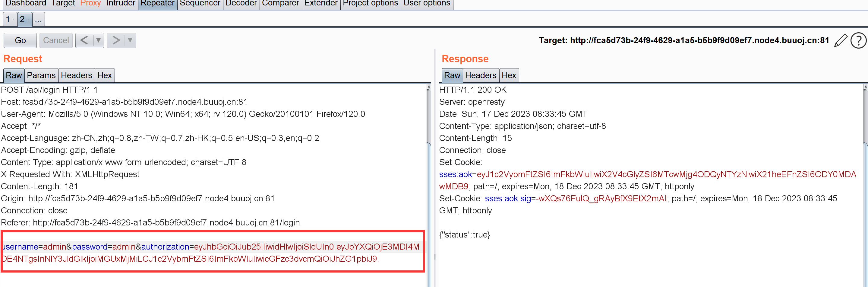The image size is (868, 287).
Task: Click the sses:aok cookie name in response
Action: 456,174
